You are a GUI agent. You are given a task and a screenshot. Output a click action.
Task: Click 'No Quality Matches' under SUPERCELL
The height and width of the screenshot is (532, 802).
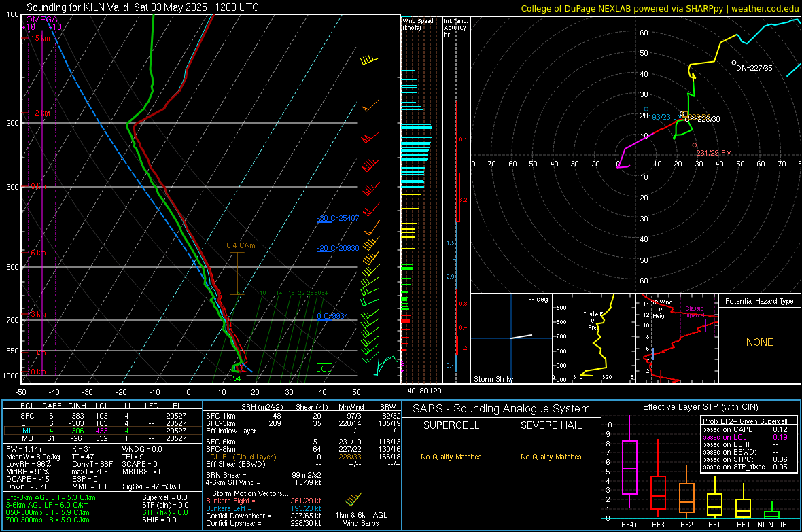tap(451, 457)
